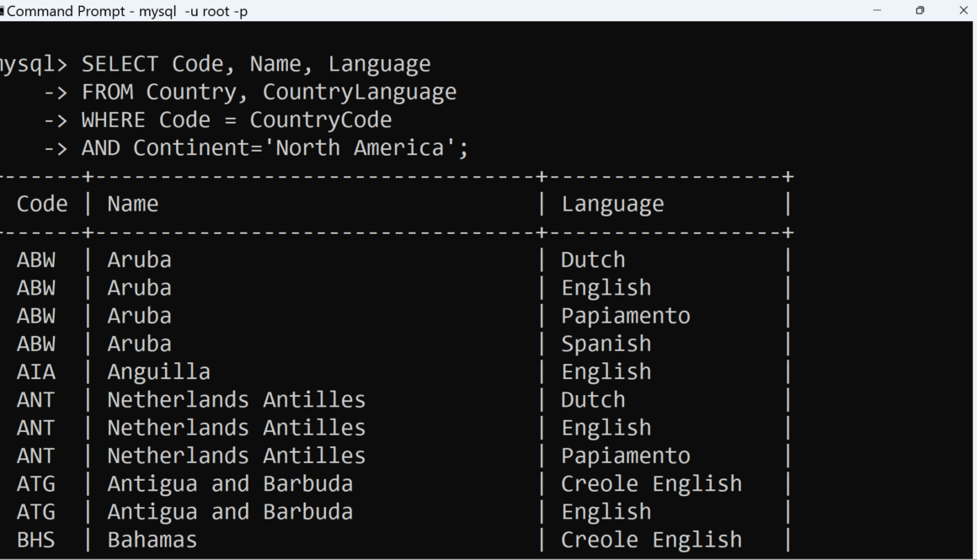This screenshot has width=977, height=560.
Task: Click the Name column header
Action: pos(133,204)
